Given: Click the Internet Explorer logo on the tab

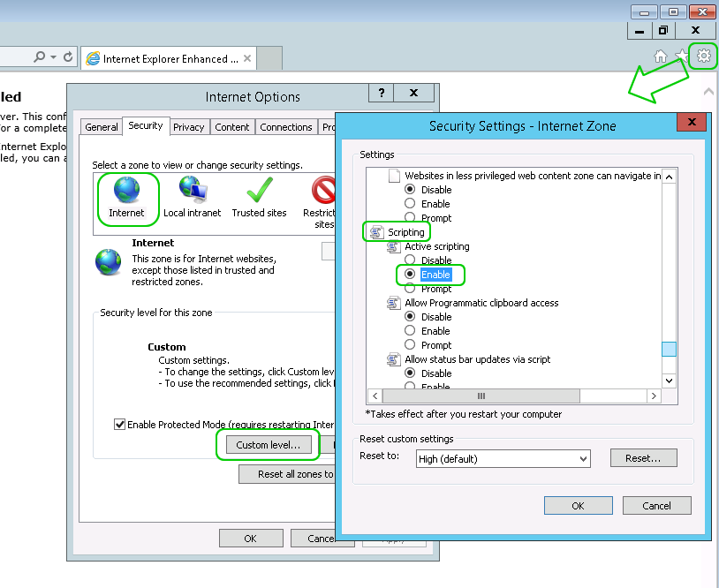Looking at the screenshot, I should (93, 58).
